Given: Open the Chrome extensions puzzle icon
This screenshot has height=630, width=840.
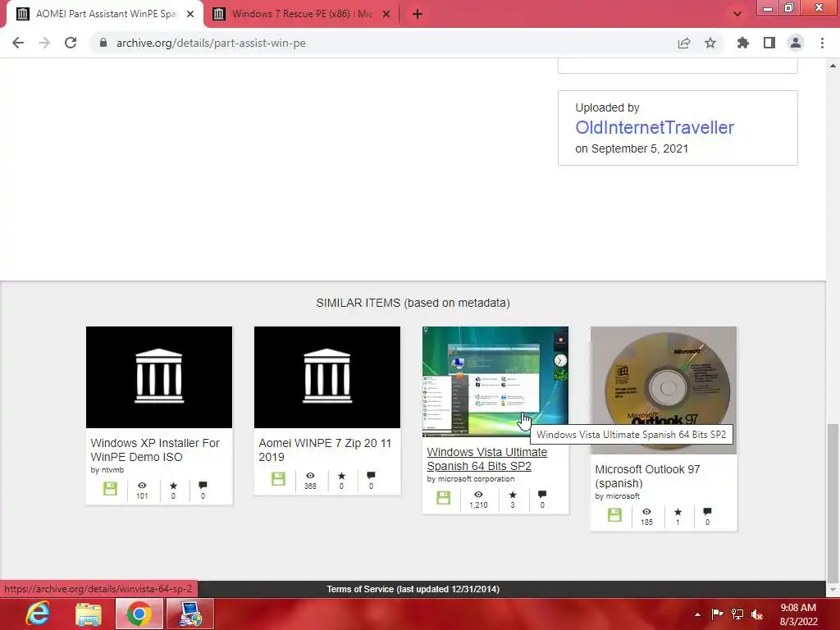Looking at the screenshot, I should tap(743, 43).
